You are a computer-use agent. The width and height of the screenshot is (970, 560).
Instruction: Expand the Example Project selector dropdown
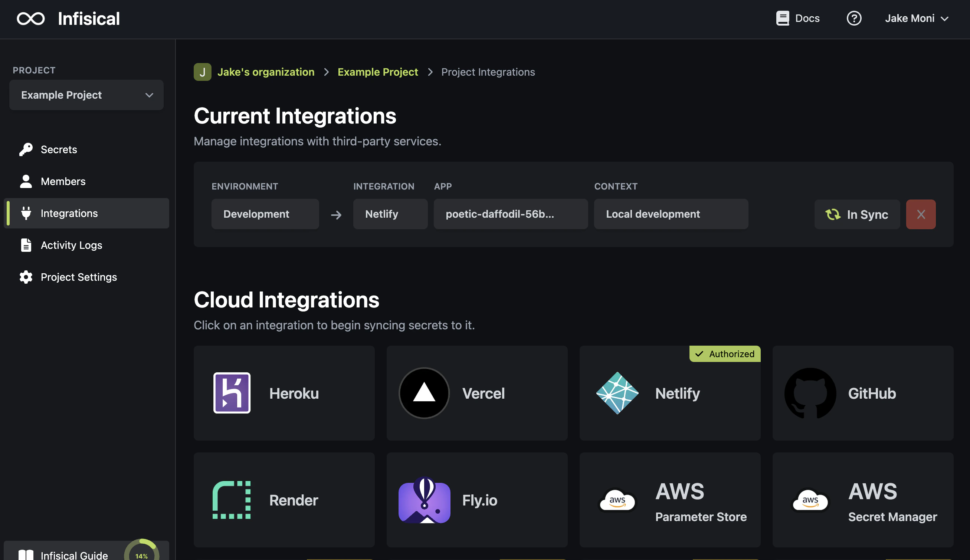pos(86,95)
